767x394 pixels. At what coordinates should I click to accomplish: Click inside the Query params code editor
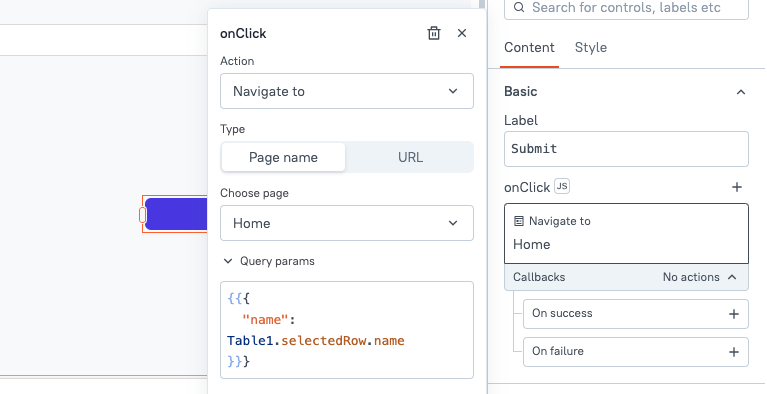(347, 330)
